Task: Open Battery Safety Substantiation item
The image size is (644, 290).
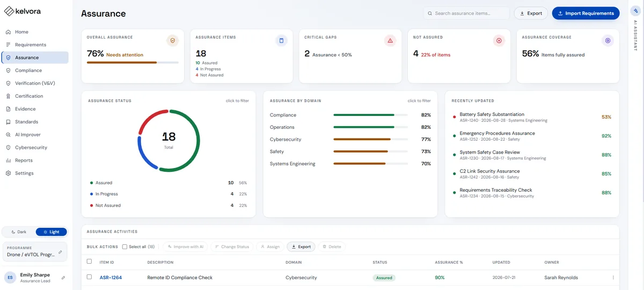Action: point(532,117)
